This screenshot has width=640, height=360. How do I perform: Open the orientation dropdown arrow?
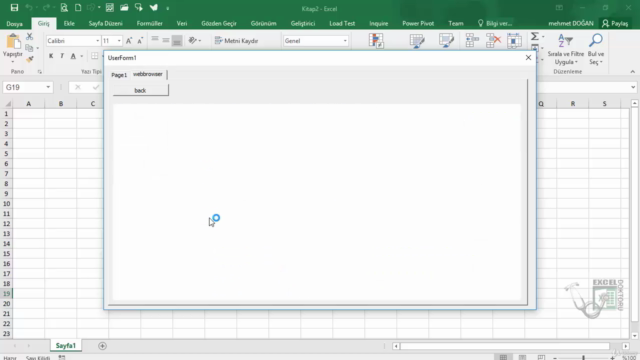pos(200,41)
